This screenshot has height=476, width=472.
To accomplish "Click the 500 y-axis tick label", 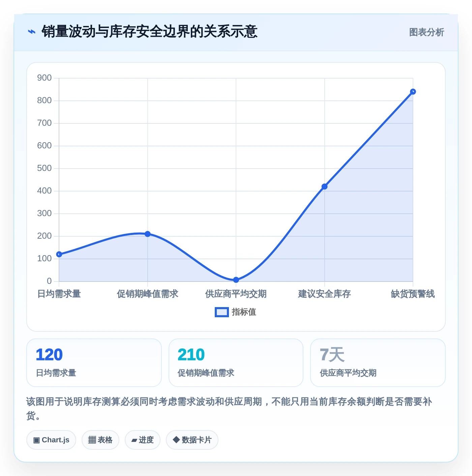I will [45, 168].
